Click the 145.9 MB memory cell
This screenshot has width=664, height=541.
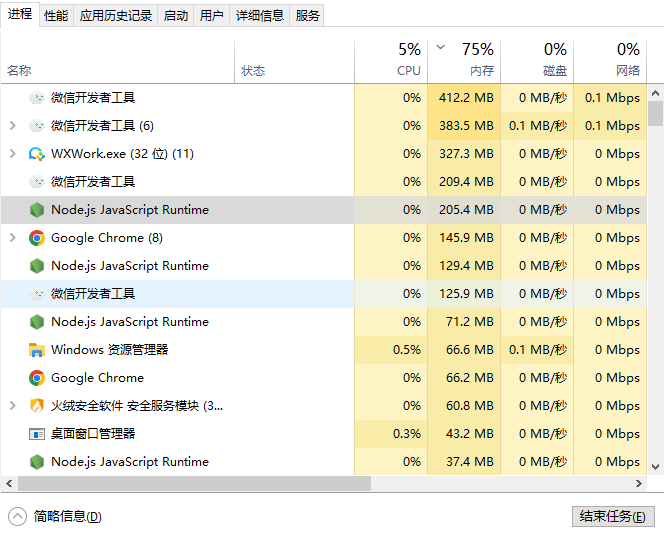pos(464,238)
